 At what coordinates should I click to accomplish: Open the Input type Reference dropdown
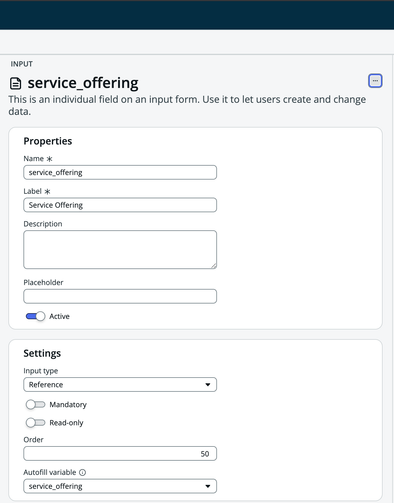120,385
